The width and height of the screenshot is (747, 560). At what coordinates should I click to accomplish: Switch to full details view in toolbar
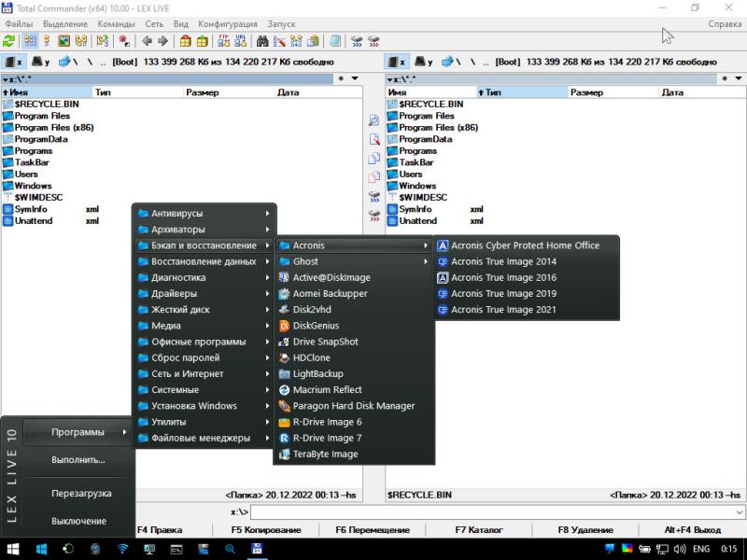(47, 41)
